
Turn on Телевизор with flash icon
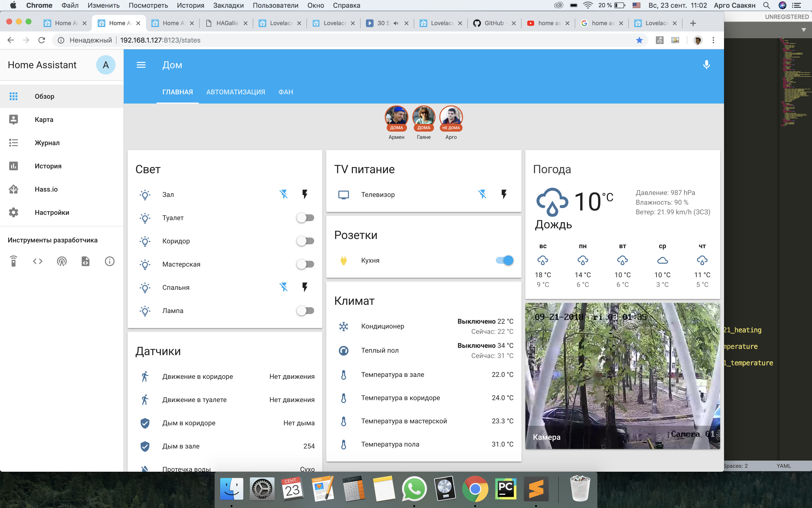click(x=504, y=194)
